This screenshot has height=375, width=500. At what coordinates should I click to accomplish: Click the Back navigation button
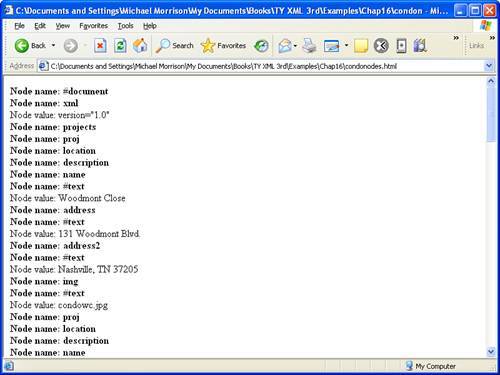click(x=30, y=46)
